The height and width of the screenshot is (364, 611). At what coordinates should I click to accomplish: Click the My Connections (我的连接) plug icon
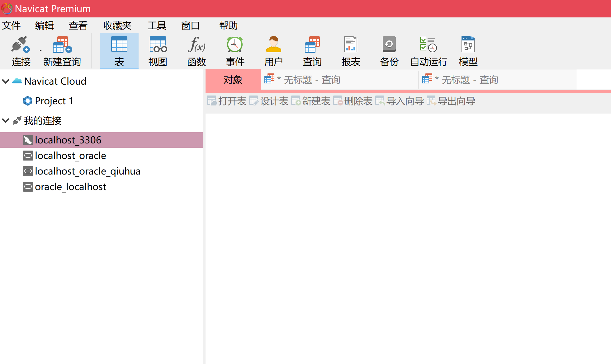pyautogui.click(x=17, y=120)
